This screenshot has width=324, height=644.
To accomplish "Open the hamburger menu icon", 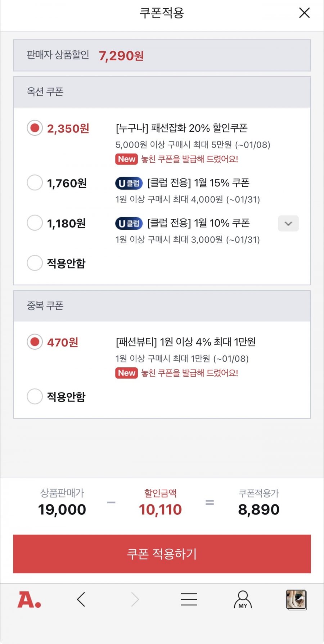I will 189,599.
